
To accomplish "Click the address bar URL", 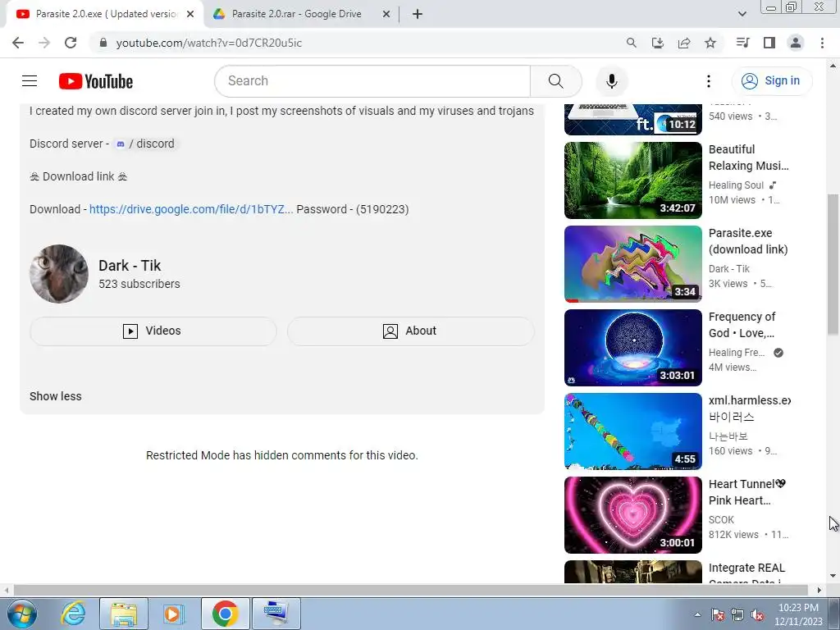I will point(209,43).
